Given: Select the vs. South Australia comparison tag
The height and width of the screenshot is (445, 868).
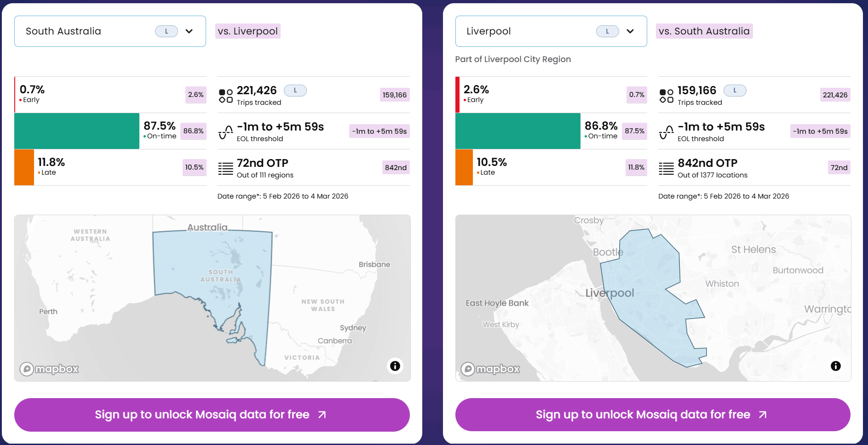Looking at the screenshot, I should (704, 31).
